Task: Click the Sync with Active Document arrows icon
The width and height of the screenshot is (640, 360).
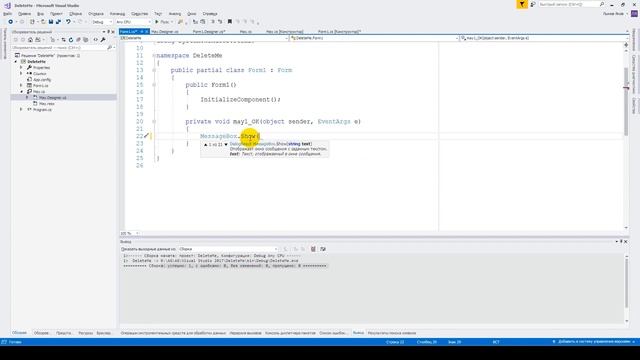Action: pyautogui.click(x=63, y=40)
